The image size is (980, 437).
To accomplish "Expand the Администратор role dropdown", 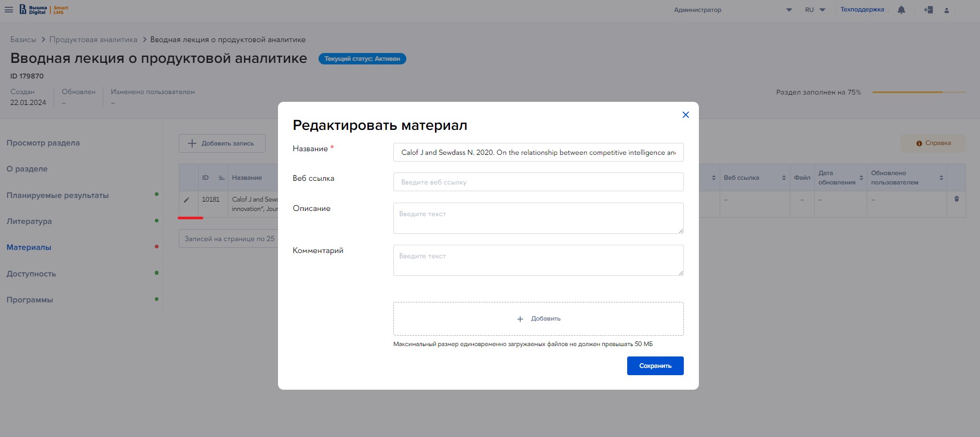I will 789,10.
